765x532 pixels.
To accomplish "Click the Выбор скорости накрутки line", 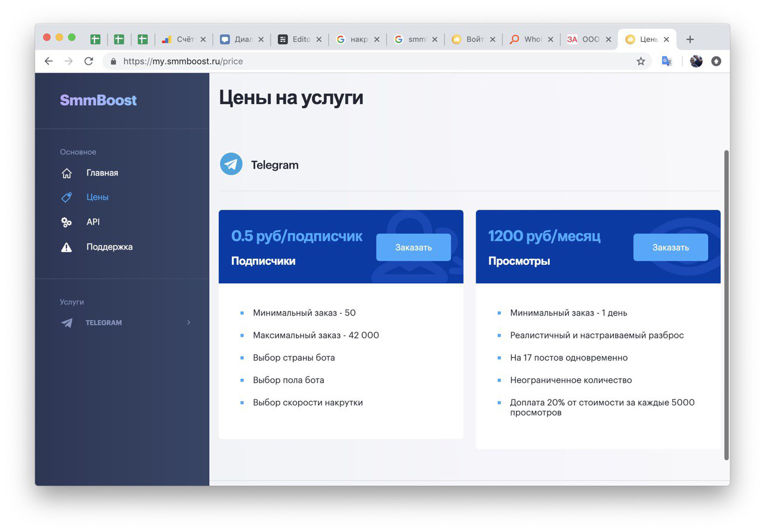I will click(x=308, y=402).
